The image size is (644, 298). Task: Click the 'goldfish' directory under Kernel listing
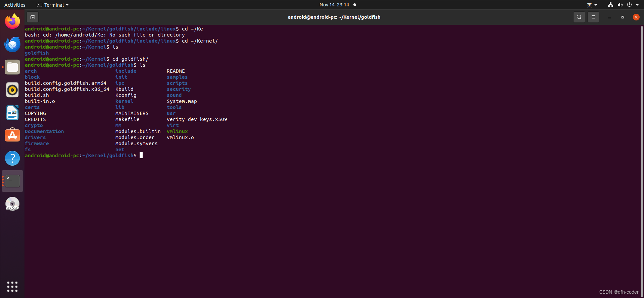pyautogui.click(x=37, y=53)
